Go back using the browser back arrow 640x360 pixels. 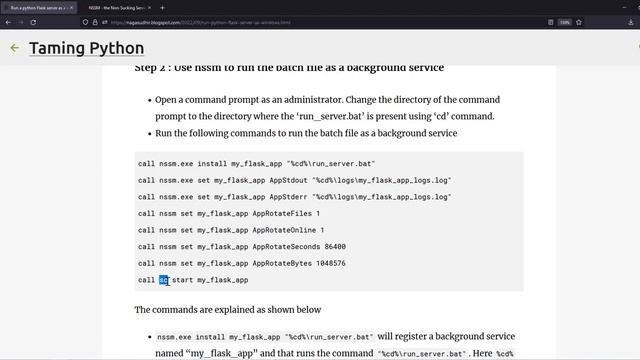coord(8,22)
